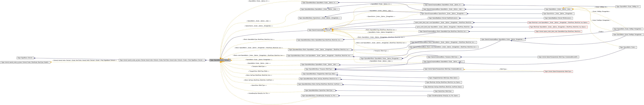Open SparseMatrixBase of Block XprType, BlockCols, InnerPanel
Screen dimensions: 644x105
click(x=320, y=84)
